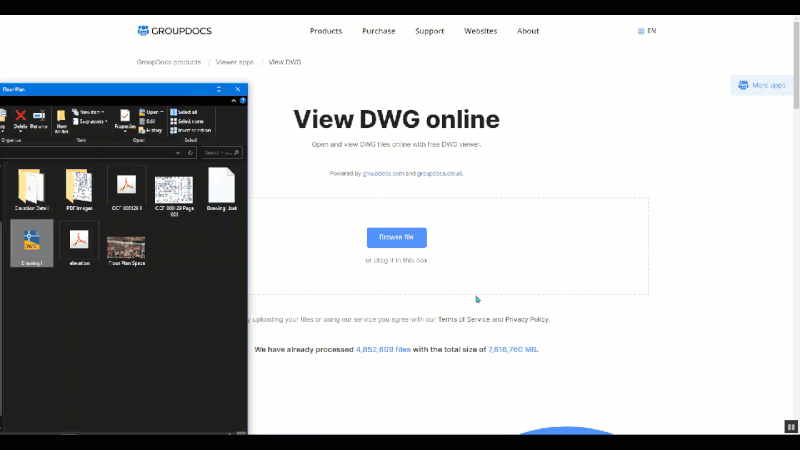The height and width of the screenshot is (450, 800).
Task: Click the pause button in bottom-right corner
Action: (x=791, y=425)
